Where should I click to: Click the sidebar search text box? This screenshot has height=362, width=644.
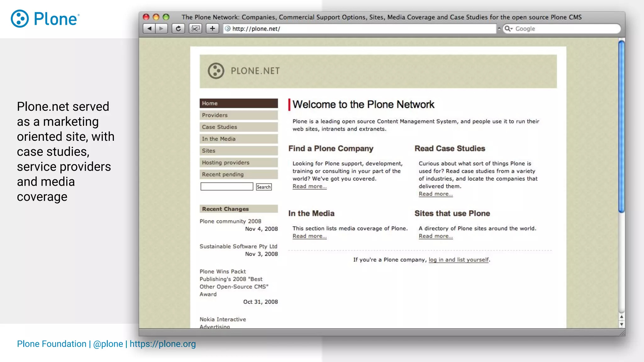pyautogui.click(x=227, y=187)
